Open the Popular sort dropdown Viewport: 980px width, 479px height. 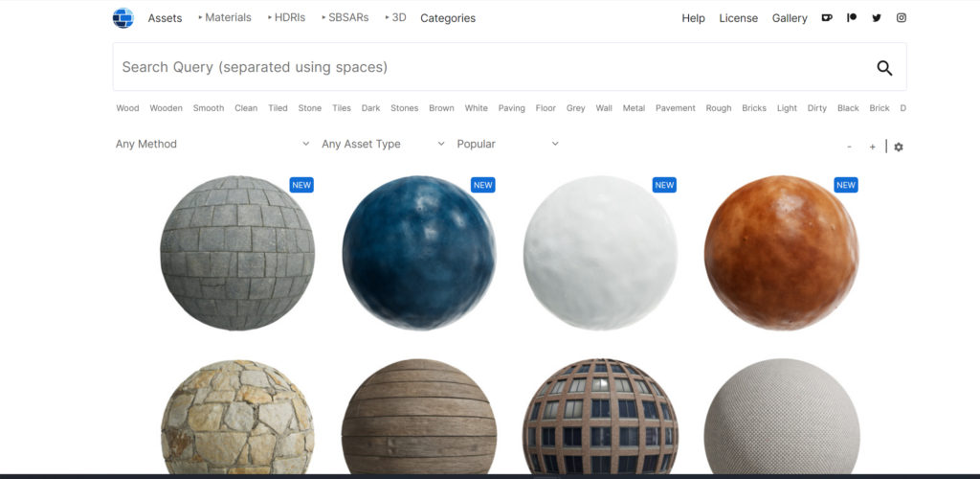click(507, 144)
